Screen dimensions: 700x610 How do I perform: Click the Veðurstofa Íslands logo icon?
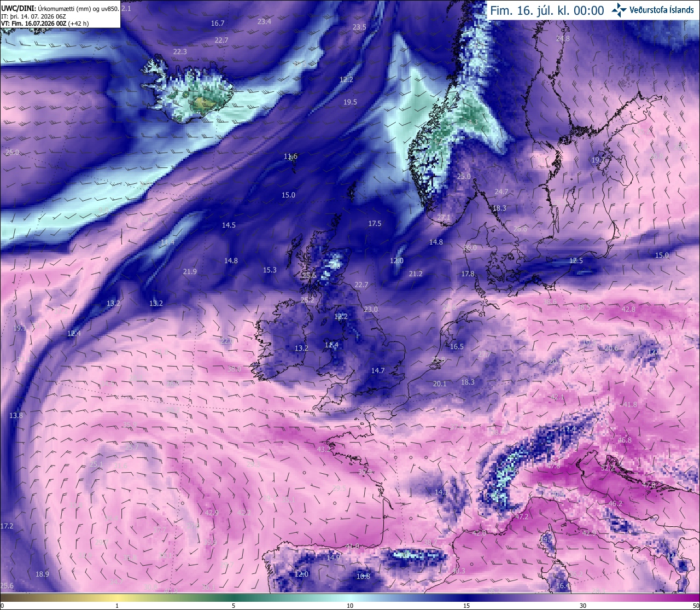(x=619, y=9)
